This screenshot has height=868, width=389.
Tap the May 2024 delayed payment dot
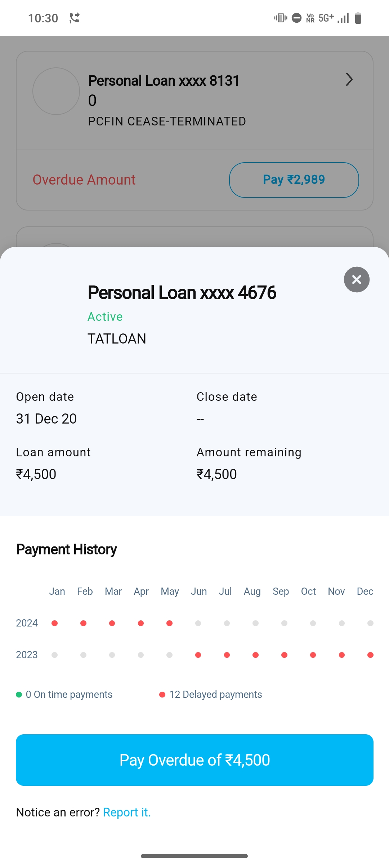(169, 623)
